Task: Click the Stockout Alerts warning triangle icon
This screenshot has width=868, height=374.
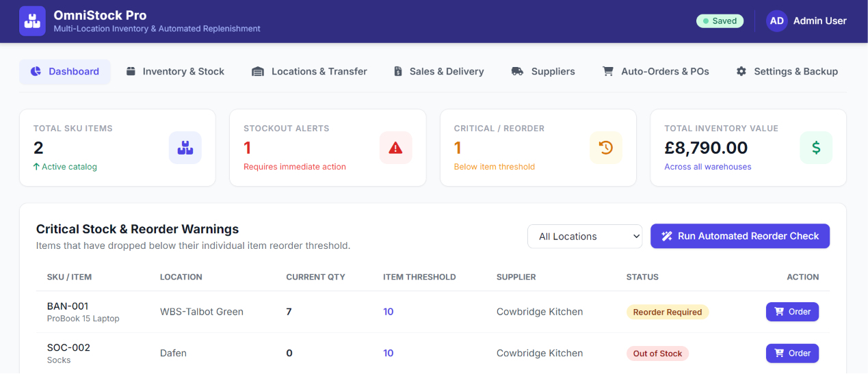Action: tap(396, 148)
